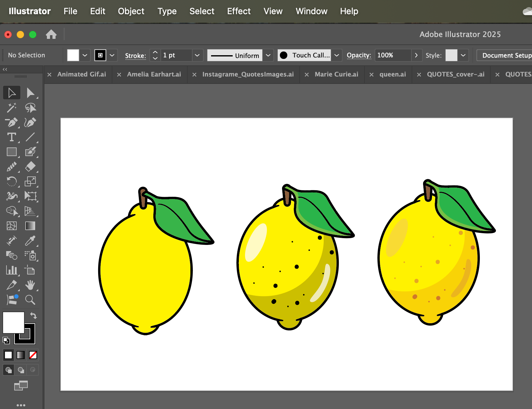Screen dimensions: 532x409
Task: Select the Eraser tool
Action: pos(30,167)
